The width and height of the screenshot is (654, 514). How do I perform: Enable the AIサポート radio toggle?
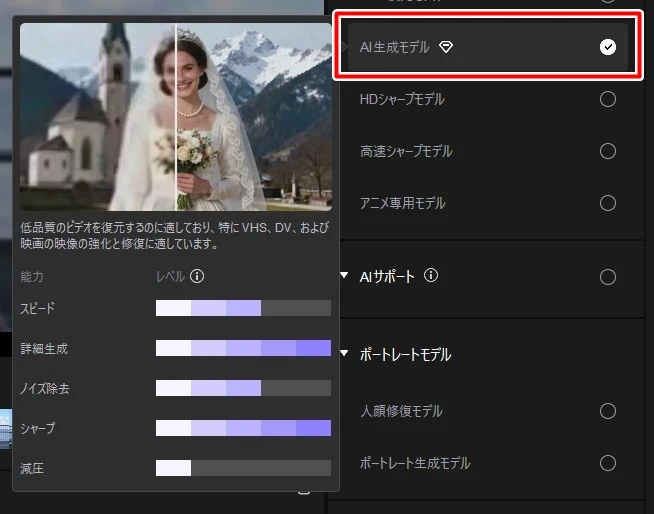[x=608, y=277]
